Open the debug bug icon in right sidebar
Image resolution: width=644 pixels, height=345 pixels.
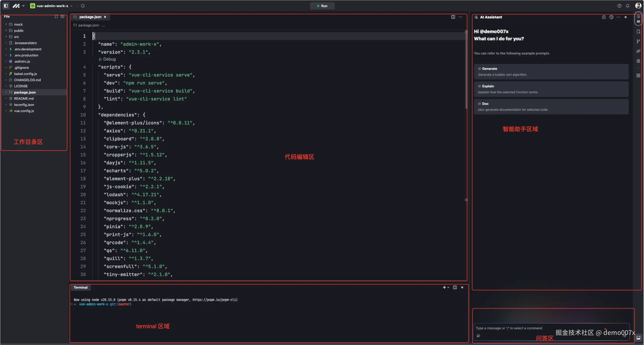click(638, 61)
